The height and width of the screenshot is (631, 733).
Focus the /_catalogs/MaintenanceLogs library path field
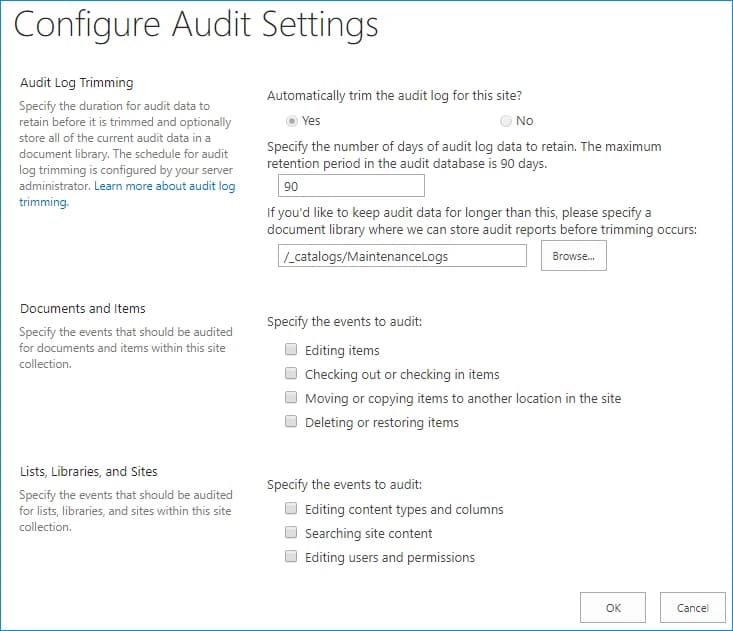[x=402, y=256]
